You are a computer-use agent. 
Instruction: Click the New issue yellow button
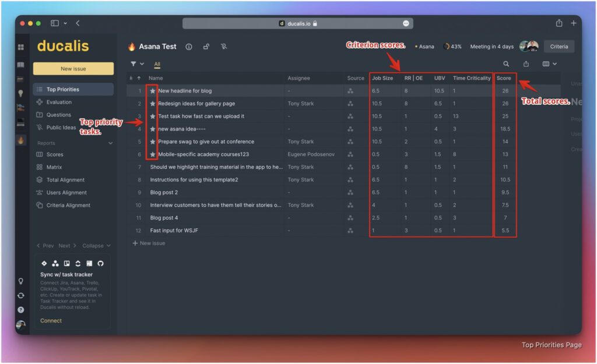point(73,69)
